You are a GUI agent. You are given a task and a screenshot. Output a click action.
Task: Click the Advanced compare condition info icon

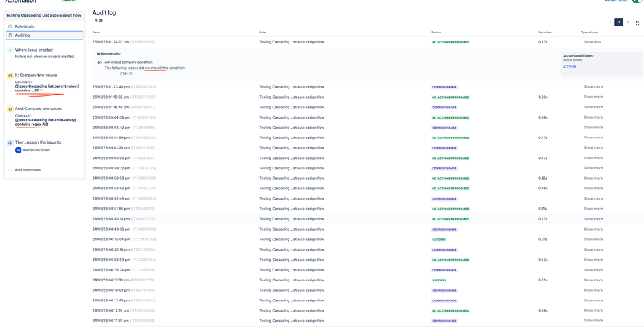point(99,62)
